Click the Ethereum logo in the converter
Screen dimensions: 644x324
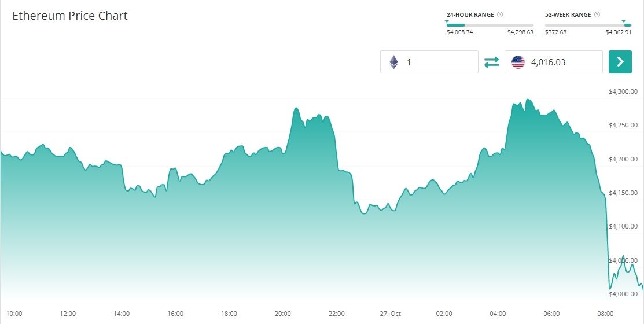pyautogui.click(x=393, y=62)
